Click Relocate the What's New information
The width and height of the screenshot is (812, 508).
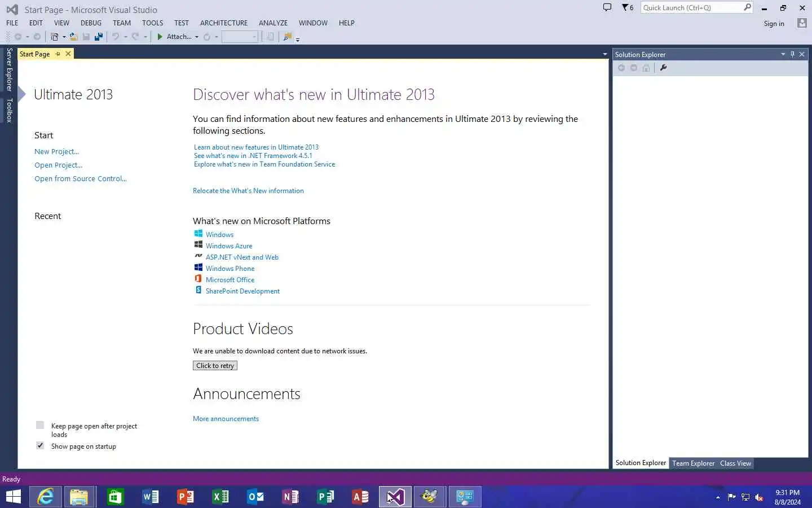point(248,191)
